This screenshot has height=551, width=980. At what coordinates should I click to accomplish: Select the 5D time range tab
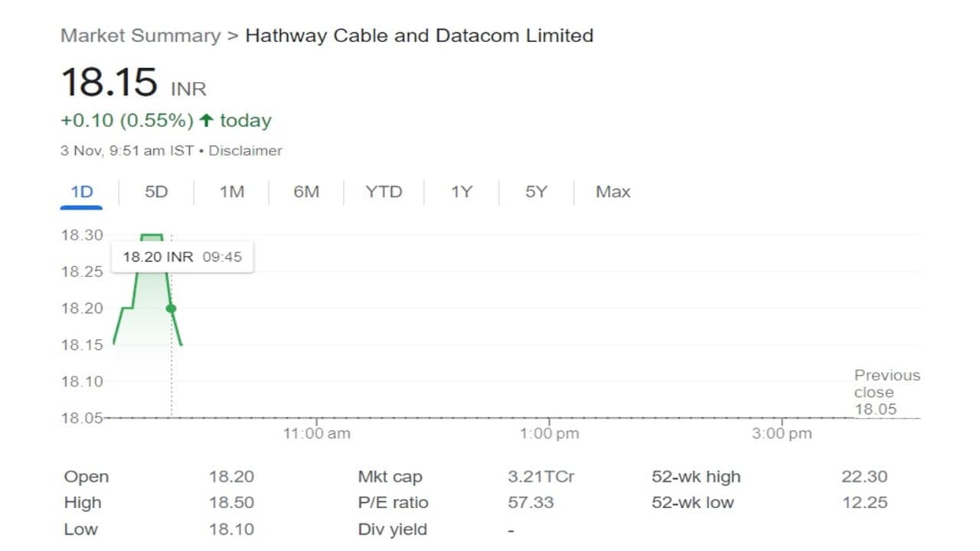pyautogui.click(x=156, y=192)
